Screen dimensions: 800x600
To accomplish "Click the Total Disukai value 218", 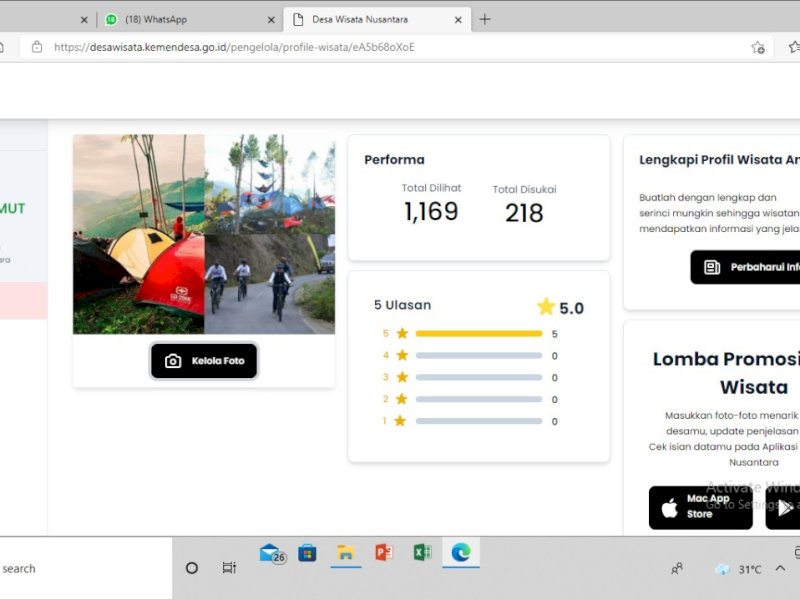I will tap(524, 213).
